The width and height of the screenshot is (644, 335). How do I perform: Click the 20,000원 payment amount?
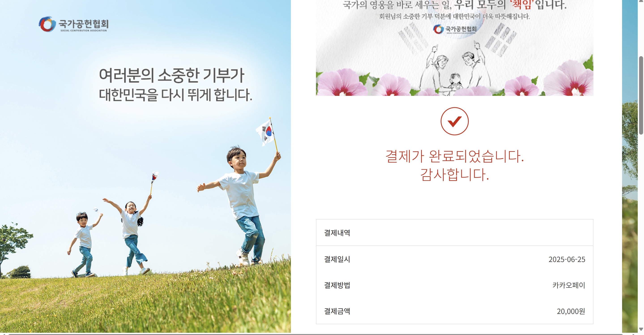[571, 311]
